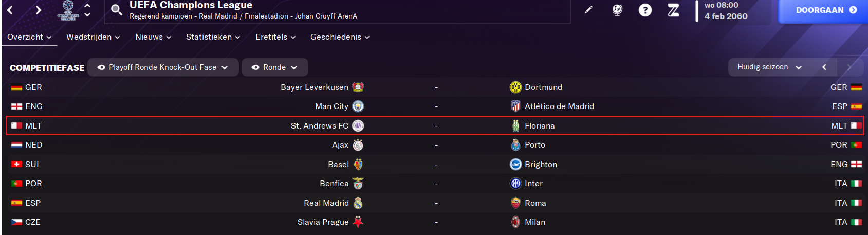Open the help question mark icon
This screenshot has width=868, height=235.
point(645,10)
